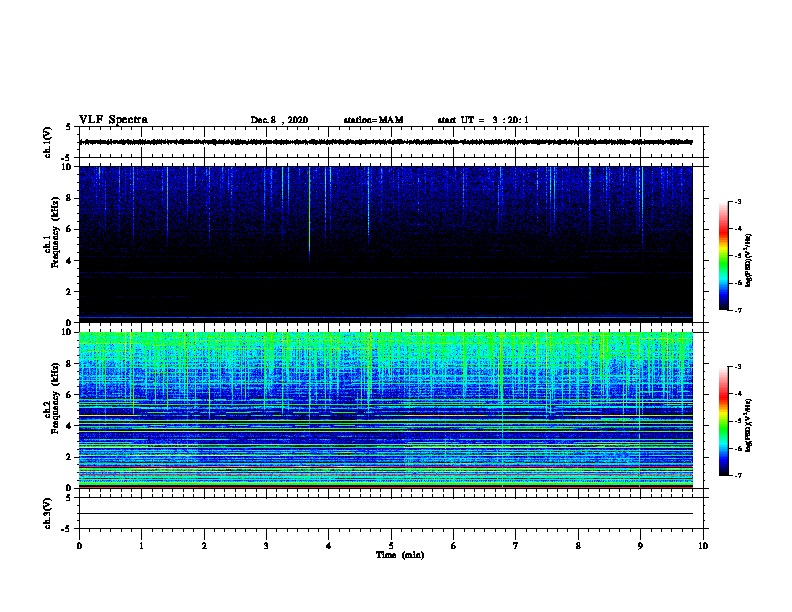The height and width of the screenshot is (612, 792).
Task: Select the ch.1 "Frequency (kHz)" axis label
Action: coord(55,233)
